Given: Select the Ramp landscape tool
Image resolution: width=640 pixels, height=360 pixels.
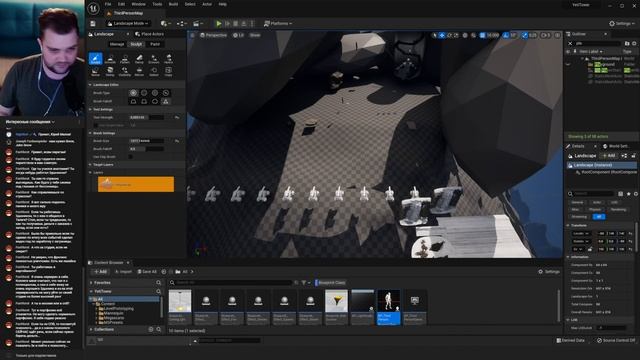Looking at the screenshot, I should pos(139,59).
